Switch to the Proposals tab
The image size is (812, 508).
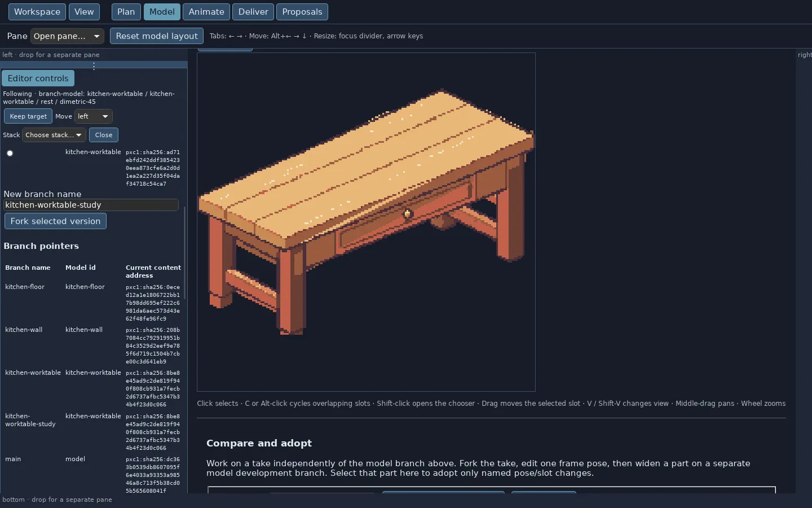pos(302,12)
